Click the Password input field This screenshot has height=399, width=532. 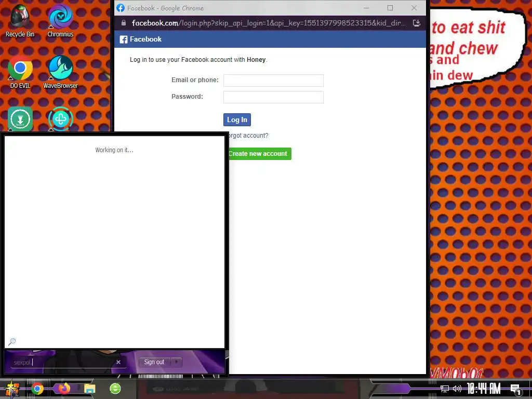tap(273, 97)
